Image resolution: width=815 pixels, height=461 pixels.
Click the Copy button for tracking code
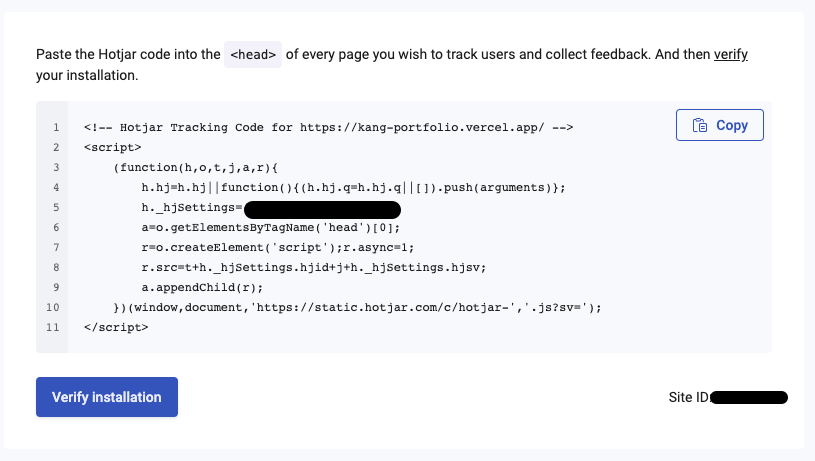pos(719,125)
